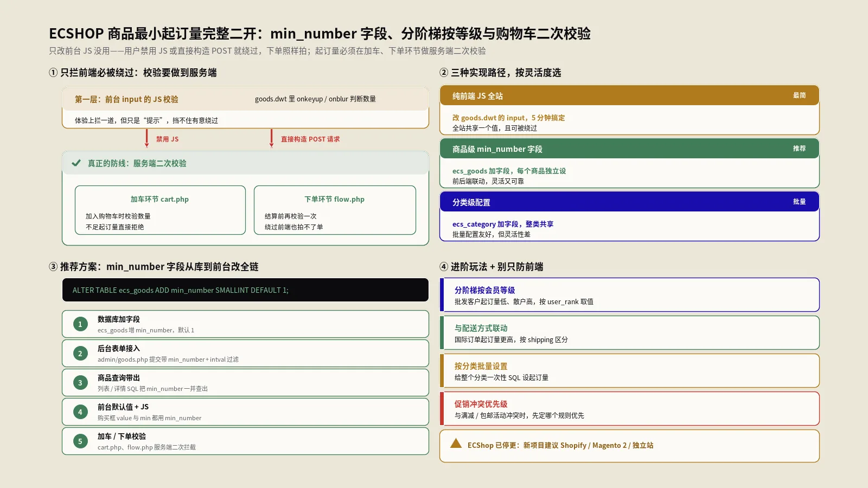Click the 促销冲突优先级 card title

pyautogui.click(x=481, y=404)
